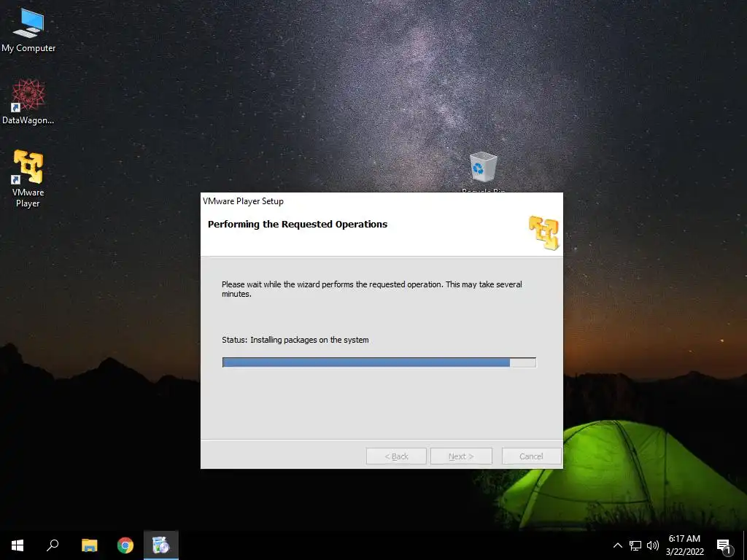This screenshot has width=747, height=560.
Task: Click the 6:17 AM clock and date
Action: pos(684,545)
